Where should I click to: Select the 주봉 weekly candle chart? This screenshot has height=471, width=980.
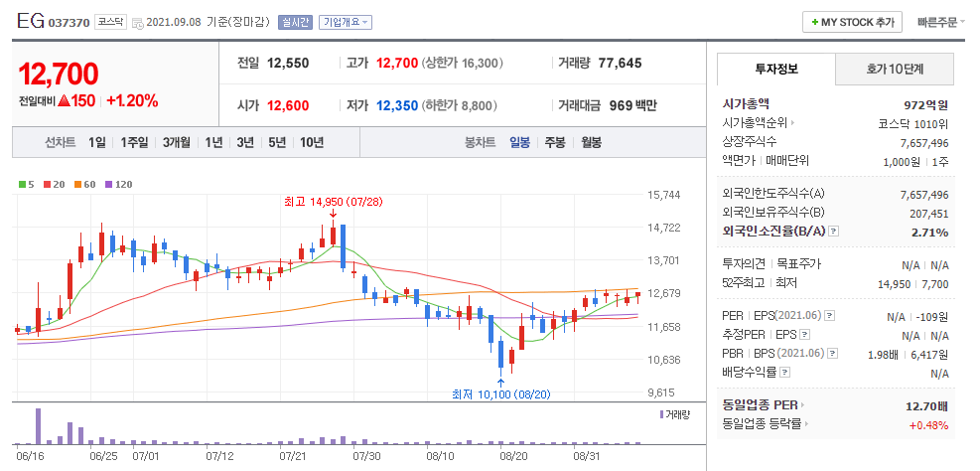click(555, 143)
